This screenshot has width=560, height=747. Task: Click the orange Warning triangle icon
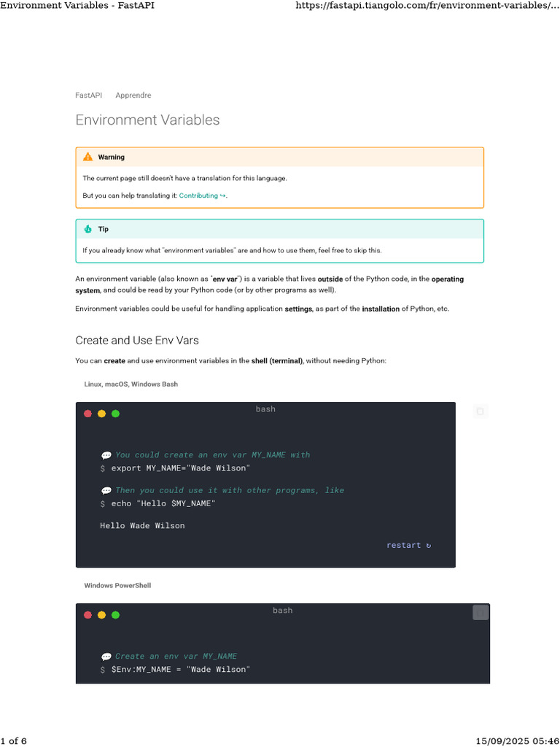[87, 157]
